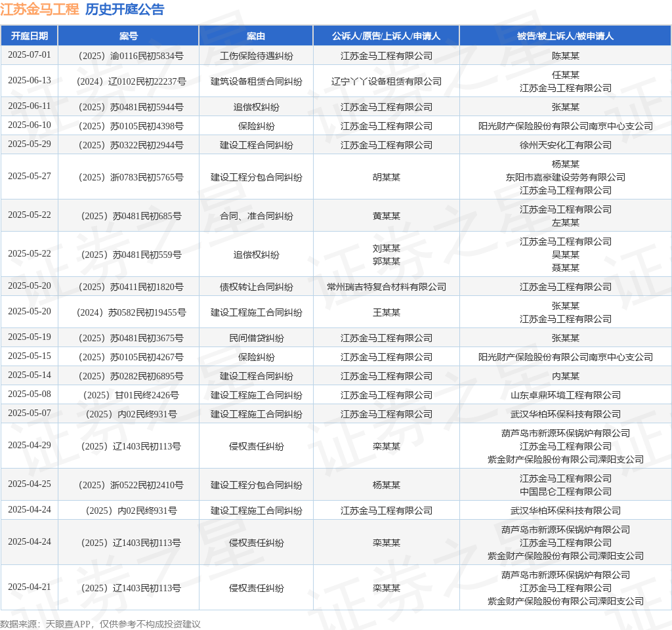Click plaintiff 王某某
The height and width of the screenshot is (630, 672).
point(386,312)
